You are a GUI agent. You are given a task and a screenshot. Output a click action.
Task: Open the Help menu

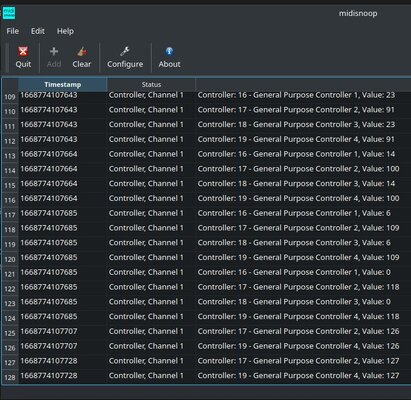pyautogui.click(x=65, y=31)
